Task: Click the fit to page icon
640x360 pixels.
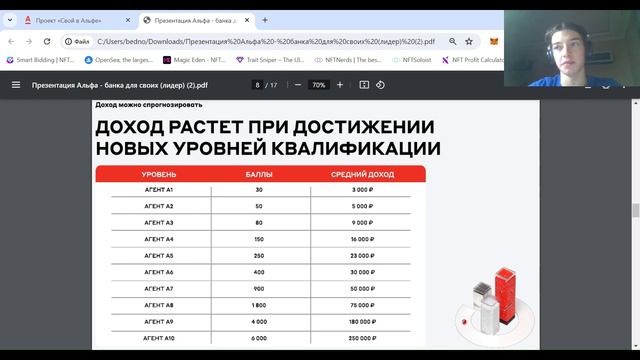Action: click(x=364, y=85)
